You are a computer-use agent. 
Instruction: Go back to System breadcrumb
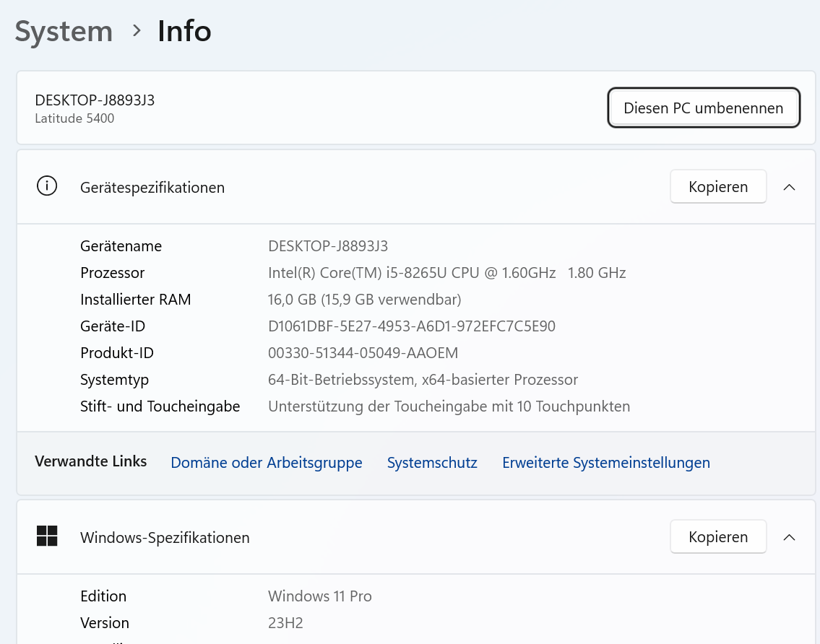coord(64,31)
